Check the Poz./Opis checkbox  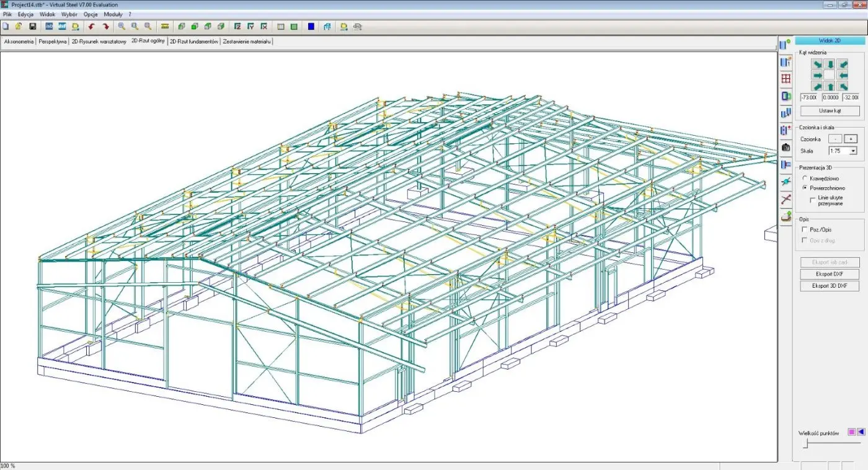pyautogui.click(x=805, y=229)
